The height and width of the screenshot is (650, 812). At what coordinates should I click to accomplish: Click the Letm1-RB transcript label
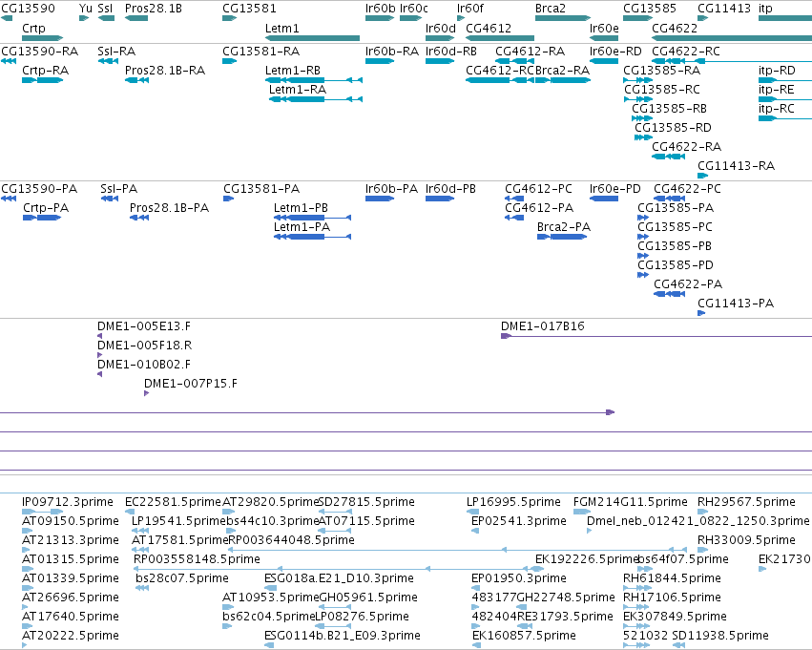(x=293, y=71)
